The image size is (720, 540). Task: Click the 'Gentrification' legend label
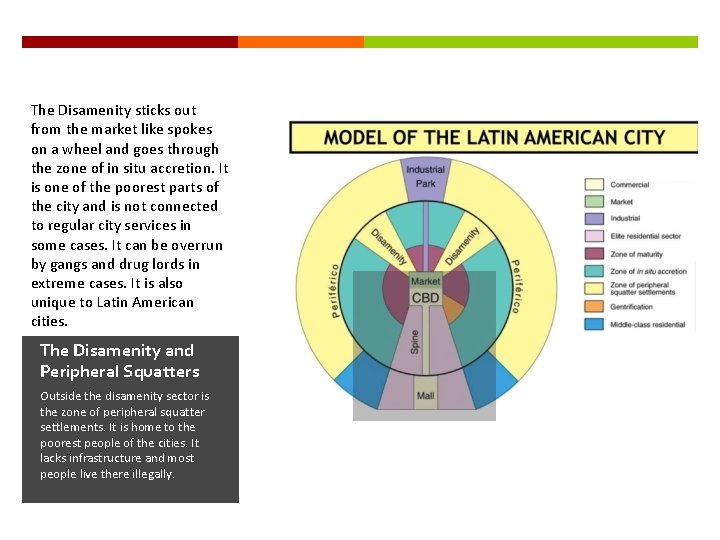(631, 307)
